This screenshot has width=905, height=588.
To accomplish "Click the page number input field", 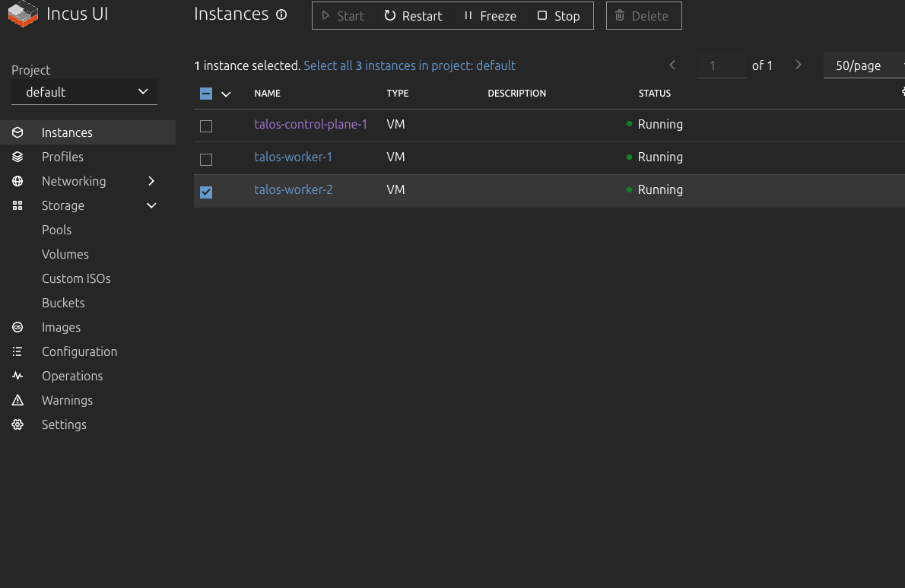I will (721, 65).
